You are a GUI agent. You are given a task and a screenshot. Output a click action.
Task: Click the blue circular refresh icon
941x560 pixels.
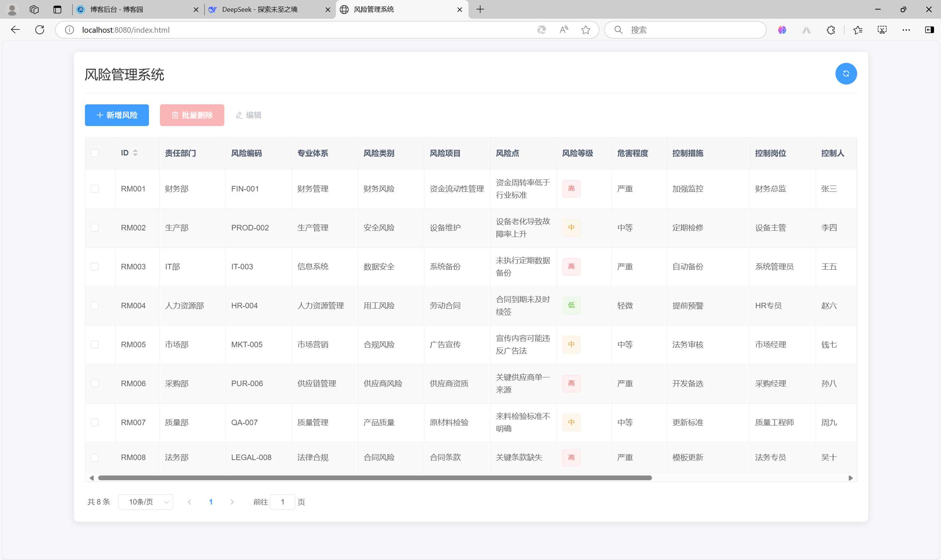(x=845, y=73)
